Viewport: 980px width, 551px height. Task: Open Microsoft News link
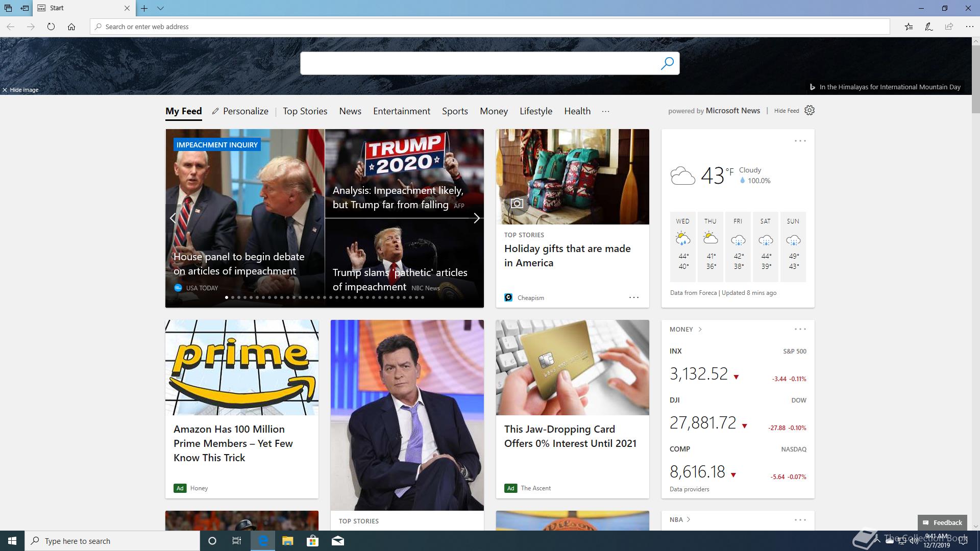pos(732,111)
